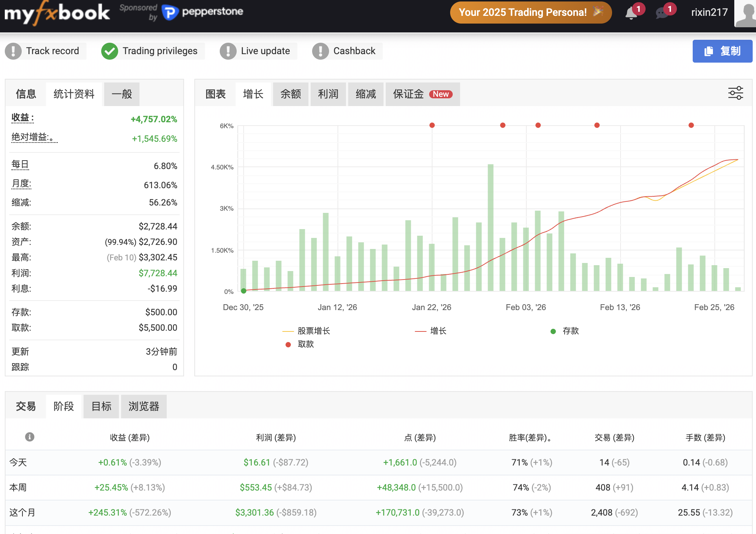Open the 保证金 New tab
Screen dimensions: 756x534
tap(422, 94)
